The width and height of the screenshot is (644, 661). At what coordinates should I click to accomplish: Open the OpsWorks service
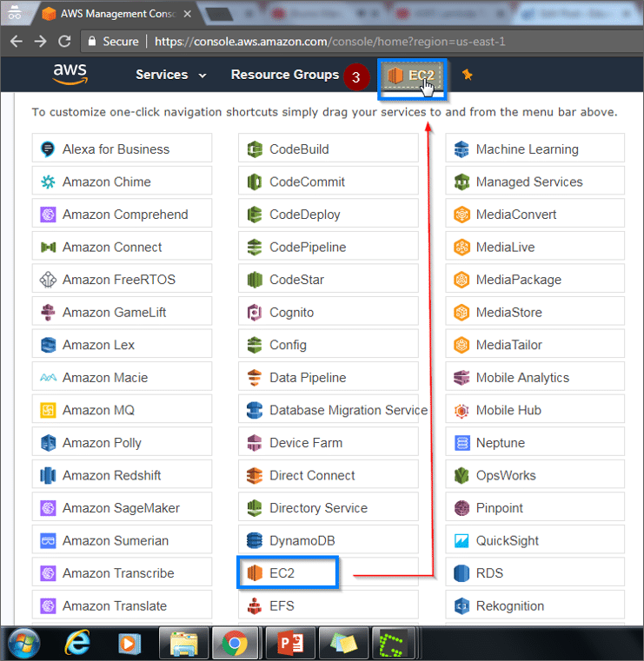(x=534, y=475)
